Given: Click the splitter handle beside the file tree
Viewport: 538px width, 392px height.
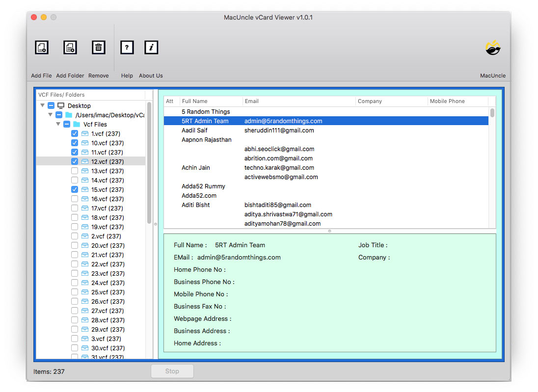Looking at the screenshot, I should pyautogui.click(x=156, y=224).
